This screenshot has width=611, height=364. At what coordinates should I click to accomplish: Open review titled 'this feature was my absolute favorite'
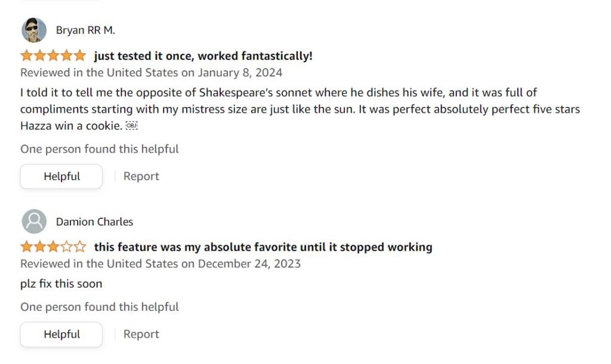click(x=263, y=247)
